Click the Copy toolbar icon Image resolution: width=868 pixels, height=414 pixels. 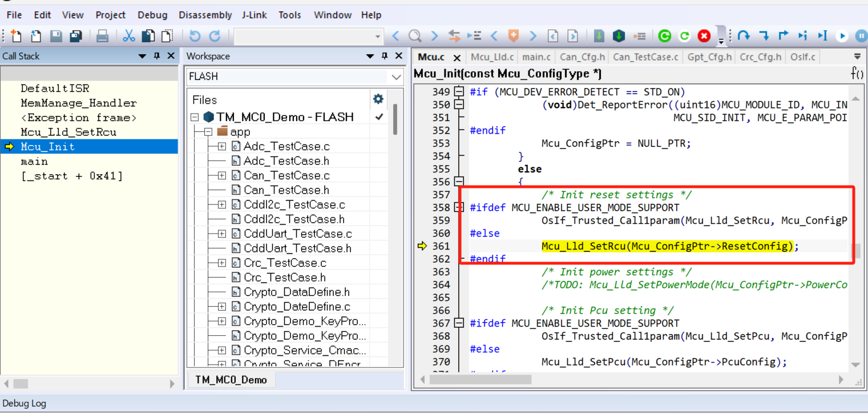click(148, 36)
